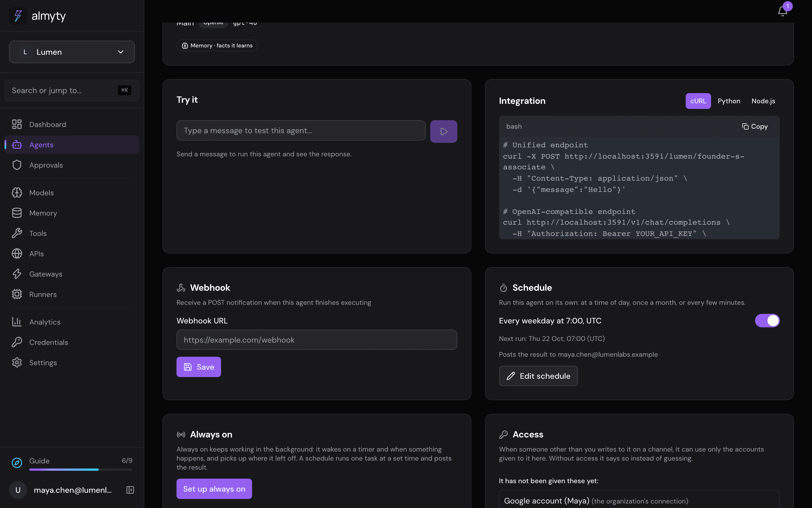The width and height of the screenshot is (812, 508).
Task: Click the Access key icon
Action: pyautogui.click(x=503, y=434)
